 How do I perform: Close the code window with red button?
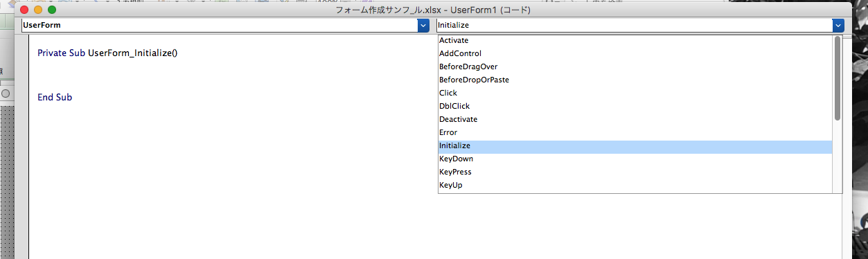[25, 10]
